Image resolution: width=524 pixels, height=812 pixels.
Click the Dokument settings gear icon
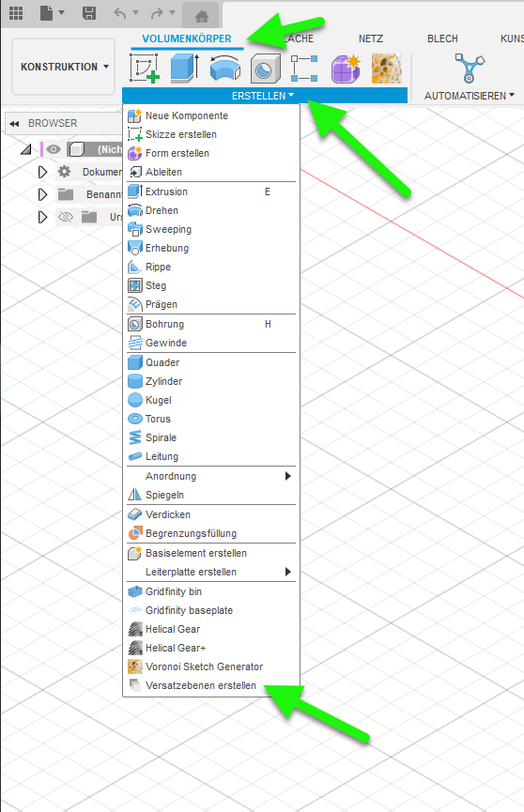64,172
